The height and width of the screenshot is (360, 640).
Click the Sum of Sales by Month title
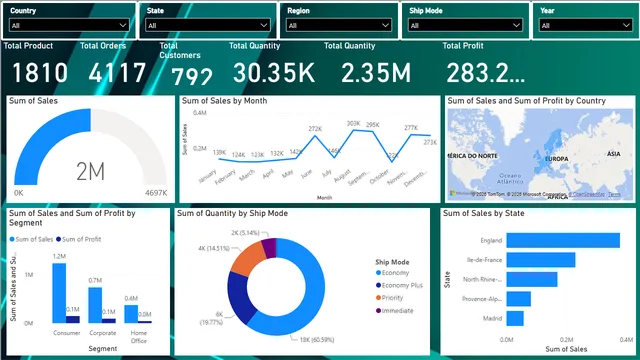pyautogui.click(x=224, y=101)
